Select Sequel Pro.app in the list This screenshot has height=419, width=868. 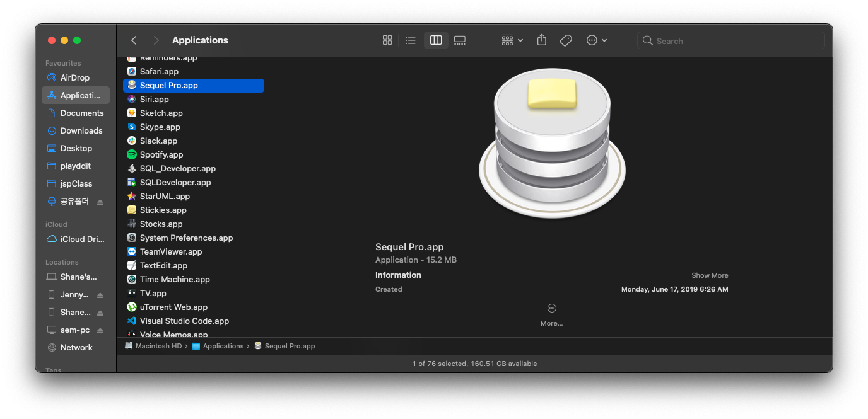pyautogui.click(x=194, y=85)
